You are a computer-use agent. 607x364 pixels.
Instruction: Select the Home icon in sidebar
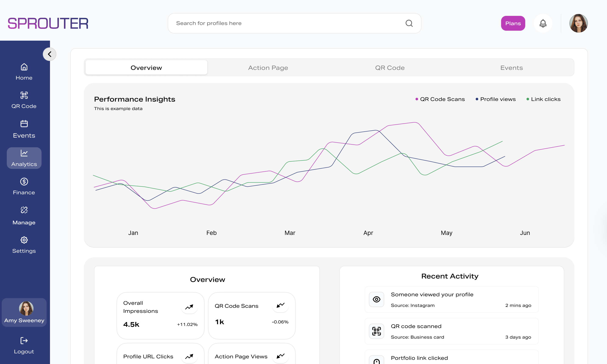click(x=24, y=67)
